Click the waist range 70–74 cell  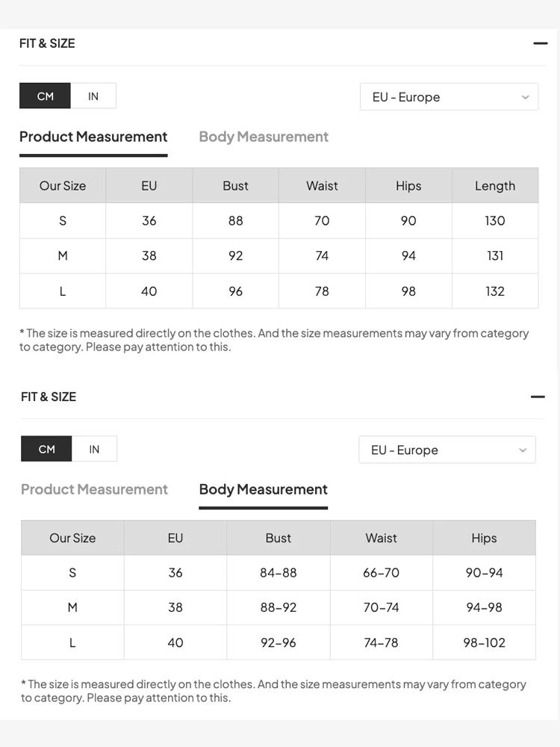point(381,607)
